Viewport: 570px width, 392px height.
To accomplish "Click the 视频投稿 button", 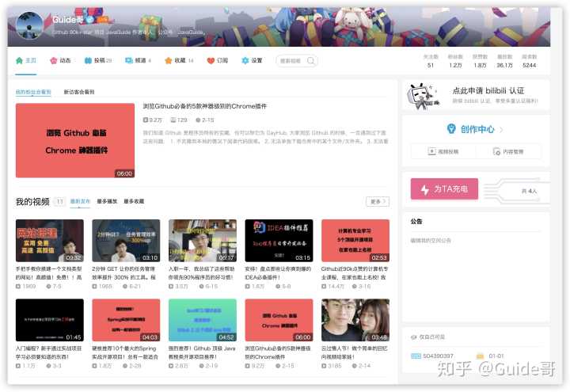I will pyautogui.click(x=443, y=151).
